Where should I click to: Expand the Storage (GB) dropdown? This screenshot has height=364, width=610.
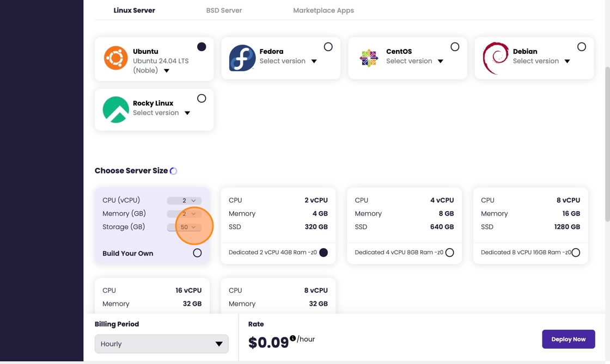(185, 227)
